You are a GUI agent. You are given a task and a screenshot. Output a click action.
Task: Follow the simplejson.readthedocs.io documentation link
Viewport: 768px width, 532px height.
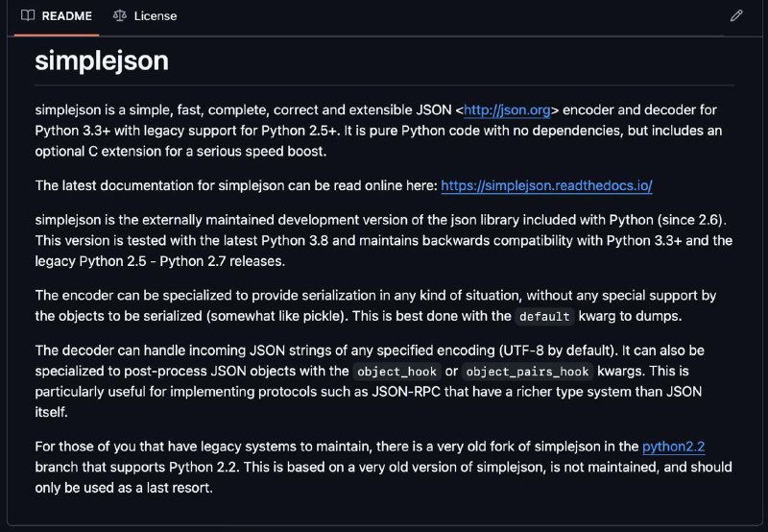546,185
